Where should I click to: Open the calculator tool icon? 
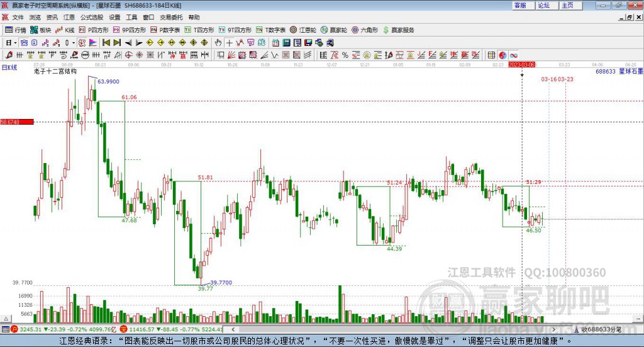[x=286, y=43]
